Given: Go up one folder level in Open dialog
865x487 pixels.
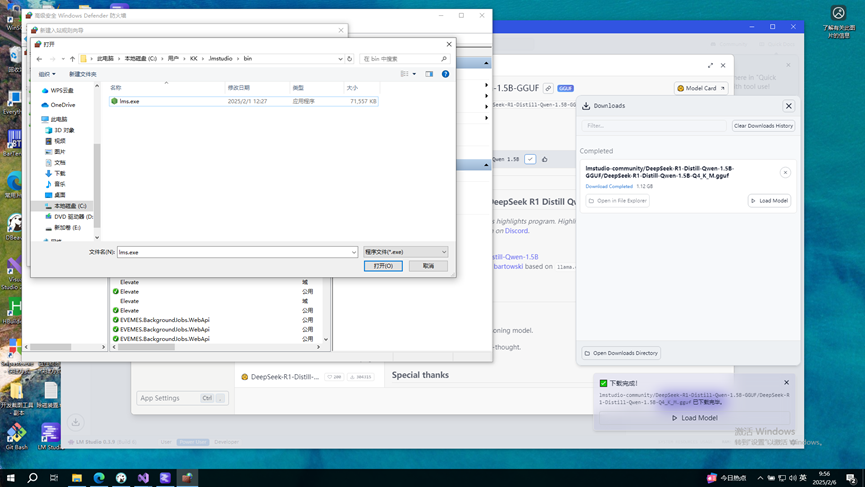Looking at the screenshot, I should 72,59.
